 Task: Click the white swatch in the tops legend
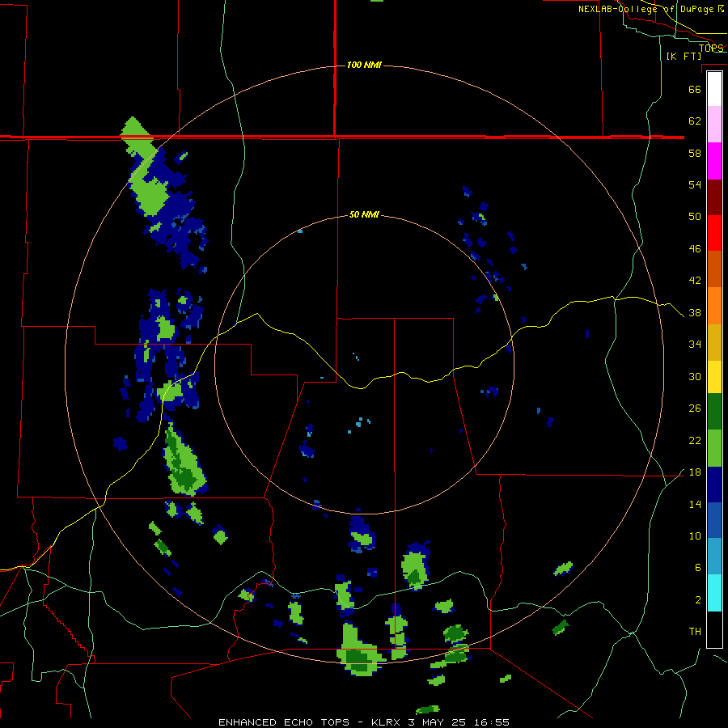(714, 89)
